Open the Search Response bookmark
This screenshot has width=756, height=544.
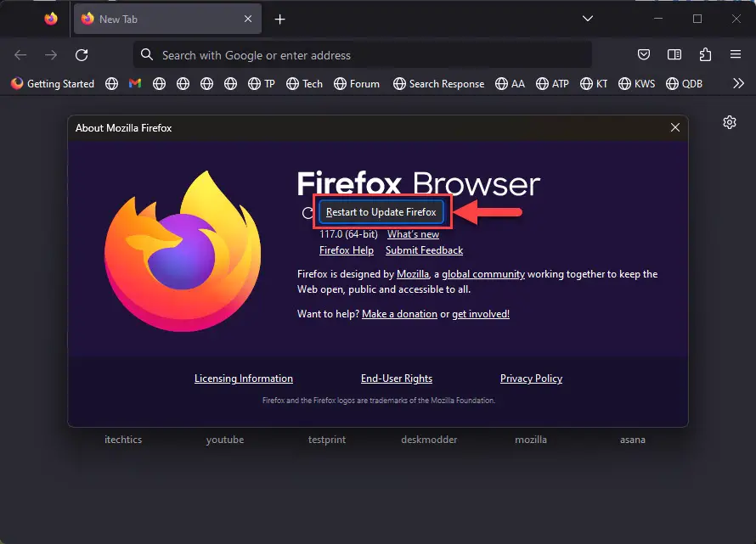pos(438,84)
